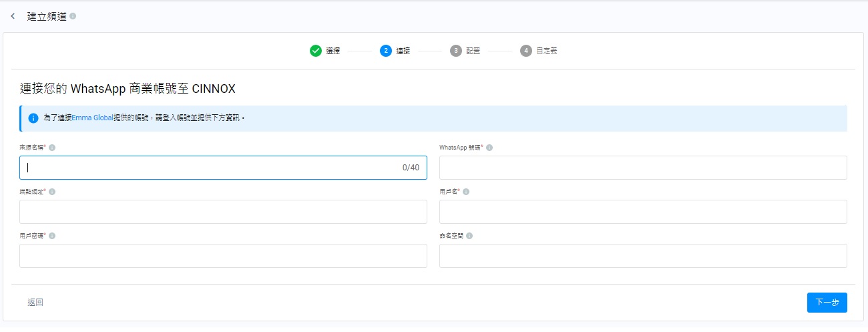Click the 連接 step label
This screenshot has width=868, height=332.
(403, 51)
